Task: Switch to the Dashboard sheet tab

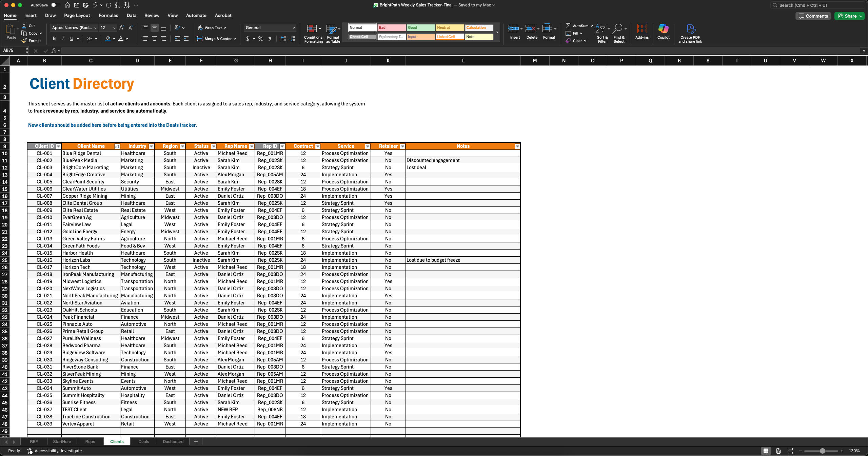Action: 173,441
